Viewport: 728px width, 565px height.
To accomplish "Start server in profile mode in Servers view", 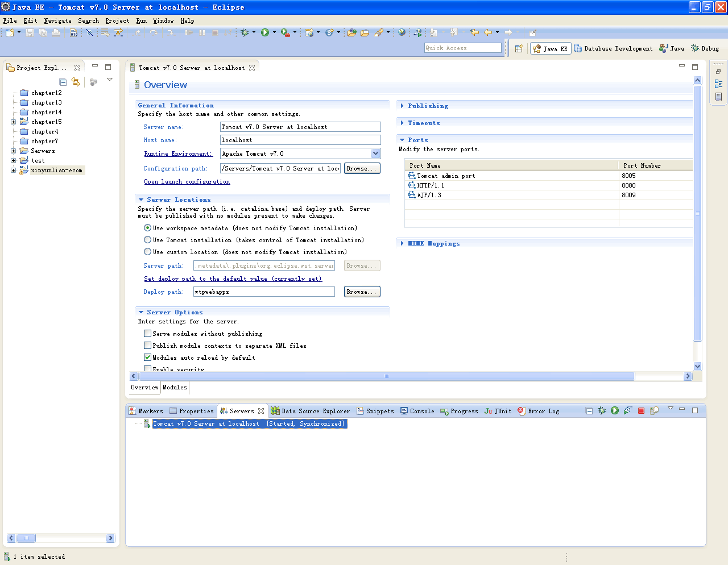I will pyautogui.click(x=628, y=410).
